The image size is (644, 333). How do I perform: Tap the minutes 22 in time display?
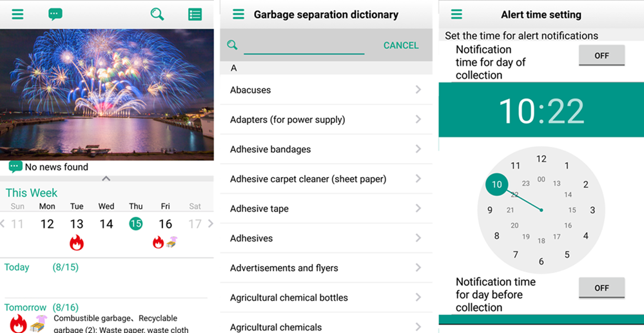coord(565,111)
